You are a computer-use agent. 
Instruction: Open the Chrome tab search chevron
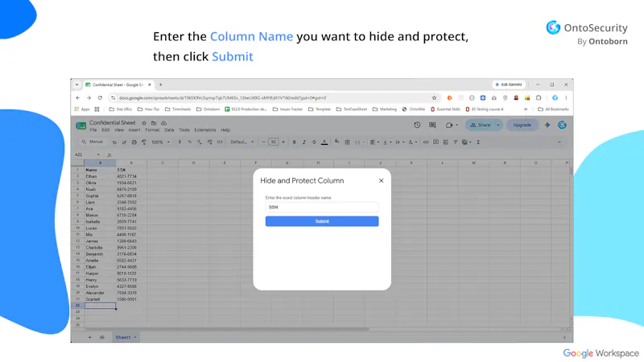pyautogui.click(x=76, y=84)
